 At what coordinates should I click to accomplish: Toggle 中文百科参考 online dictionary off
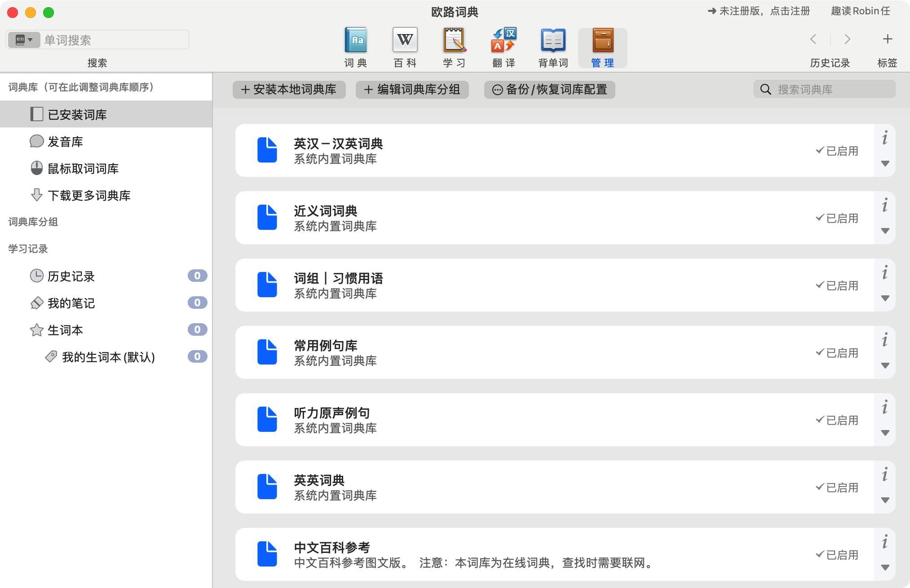836,555
